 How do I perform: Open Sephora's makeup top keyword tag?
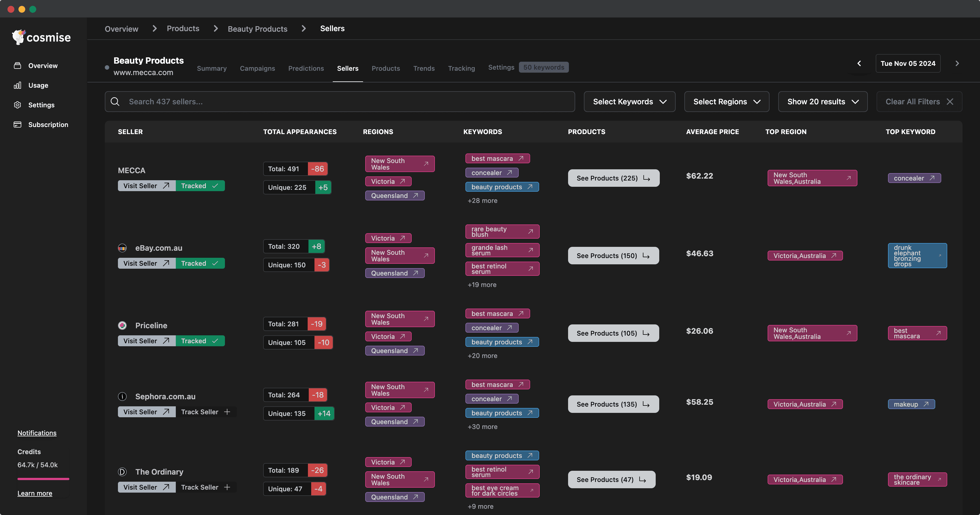pos(911,404)
